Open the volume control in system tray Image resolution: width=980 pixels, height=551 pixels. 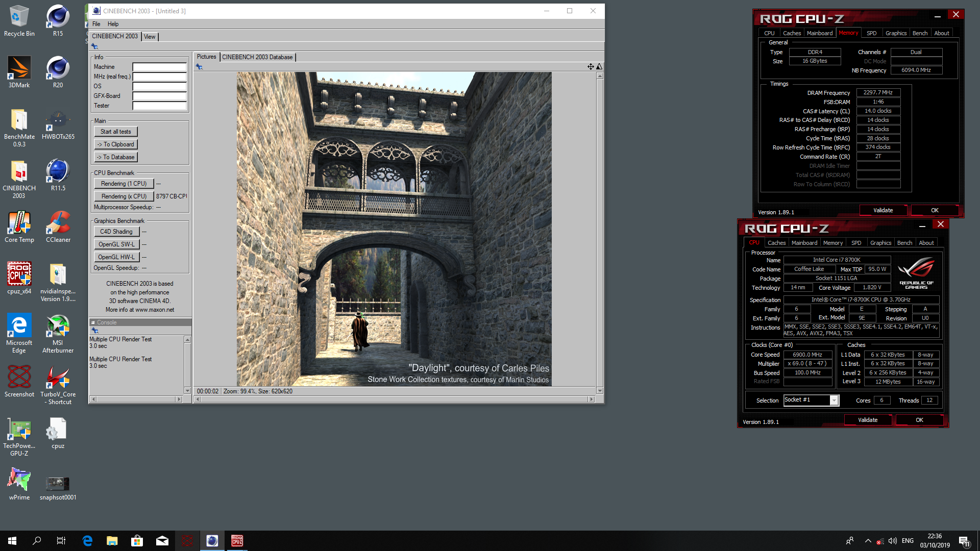pyautogui.click(x=892, y=541)
